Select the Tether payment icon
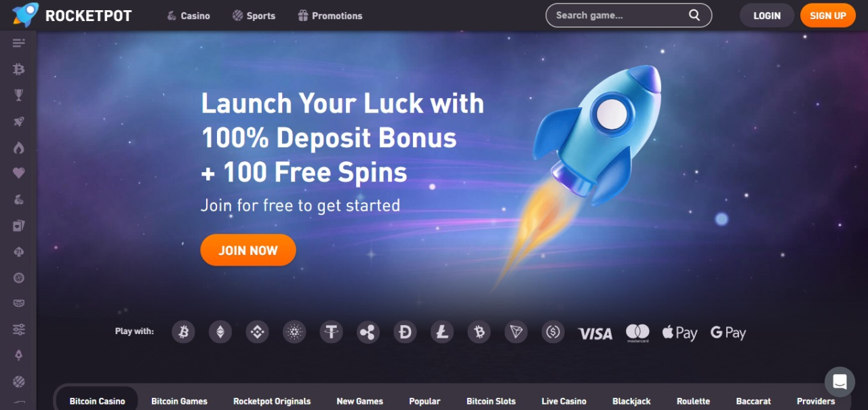868x410 pixels. pyautogui.click(x=332, y=332)
